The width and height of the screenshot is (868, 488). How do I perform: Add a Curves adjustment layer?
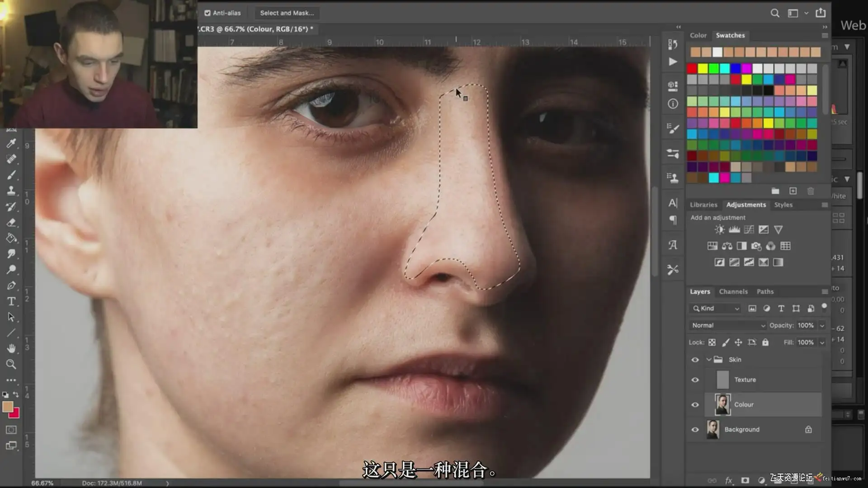[749, 230]
